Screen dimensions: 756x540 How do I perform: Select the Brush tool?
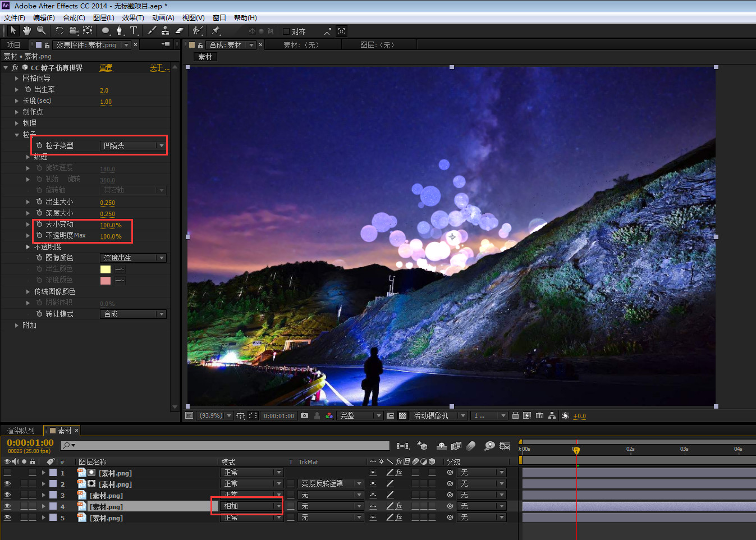coord(152,30)
